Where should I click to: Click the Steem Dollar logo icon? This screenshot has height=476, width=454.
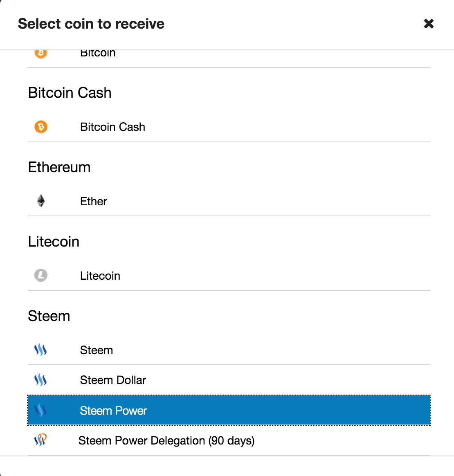(40, 380)
